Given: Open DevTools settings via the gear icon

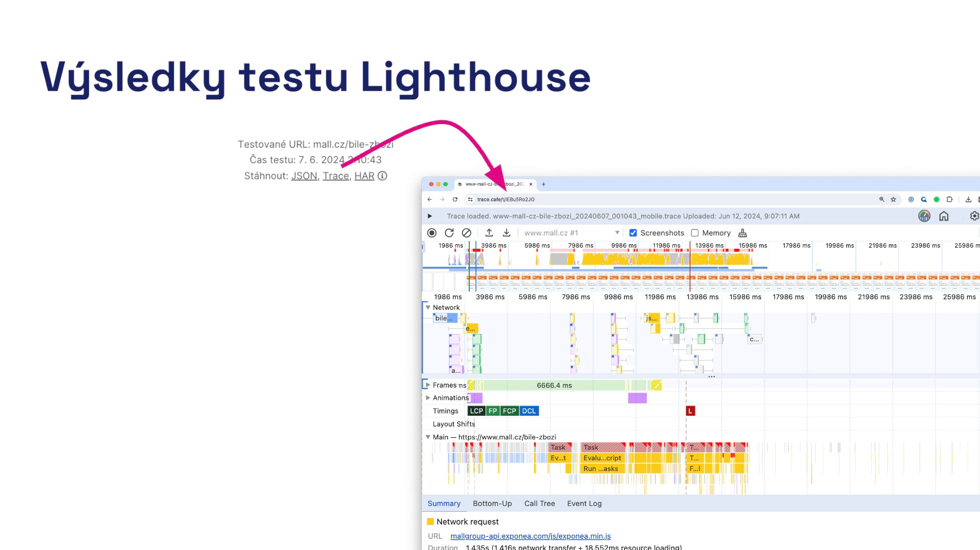Looking at the screenshot, I should pyautogui.click(x=974, y=216).
